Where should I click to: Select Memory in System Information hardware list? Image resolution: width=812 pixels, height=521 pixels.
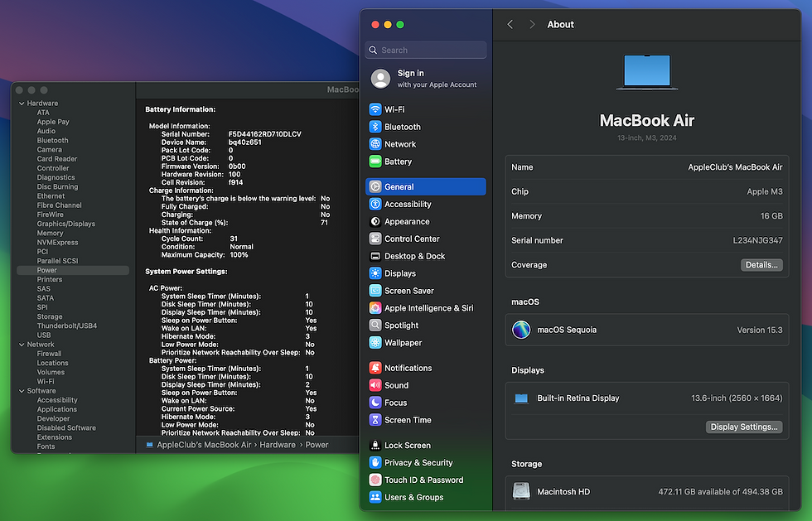(x=50, y=233)
